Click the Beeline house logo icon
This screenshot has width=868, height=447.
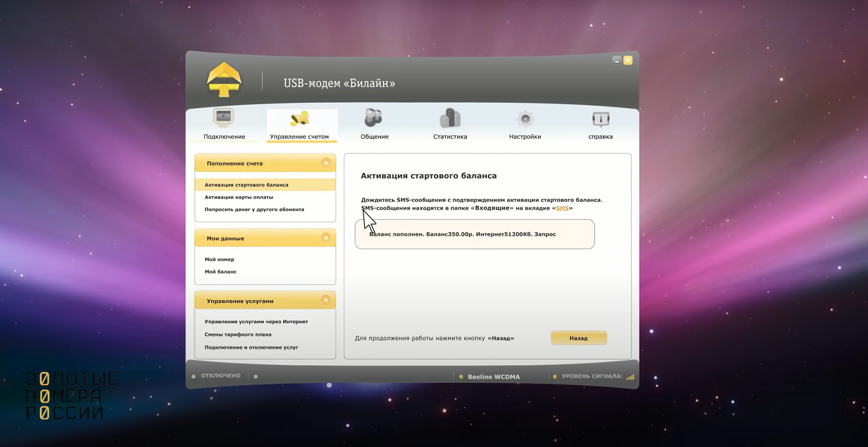pyautogui.click(x=224, y=79)
